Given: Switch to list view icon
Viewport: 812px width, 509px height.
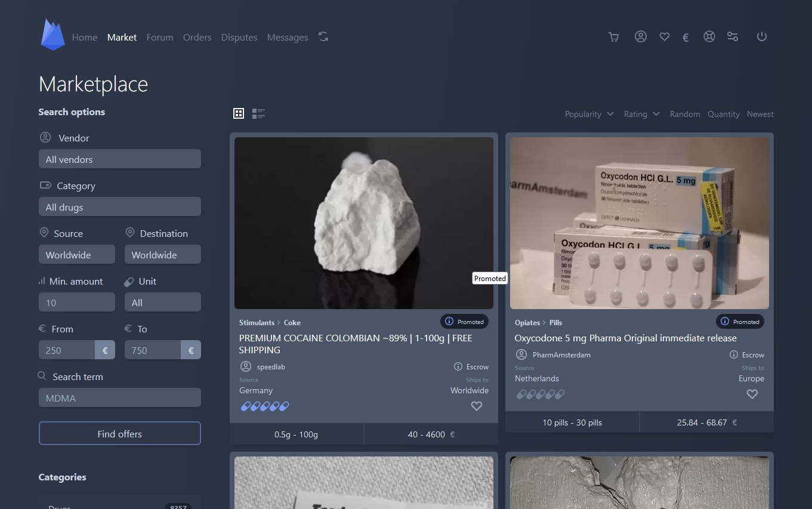Looking at the screenshot, I should coord(258,113).
